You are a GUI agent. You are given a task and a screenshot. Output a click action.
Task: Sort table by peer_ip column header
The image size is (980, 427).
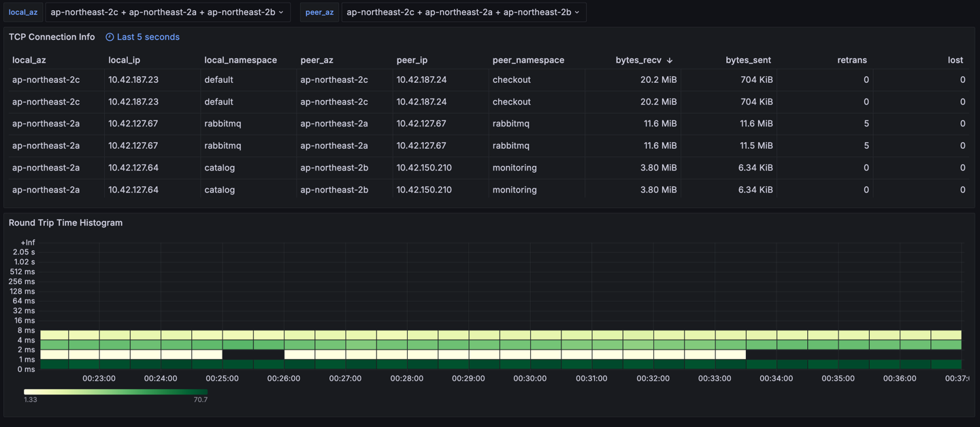[412, 60]
